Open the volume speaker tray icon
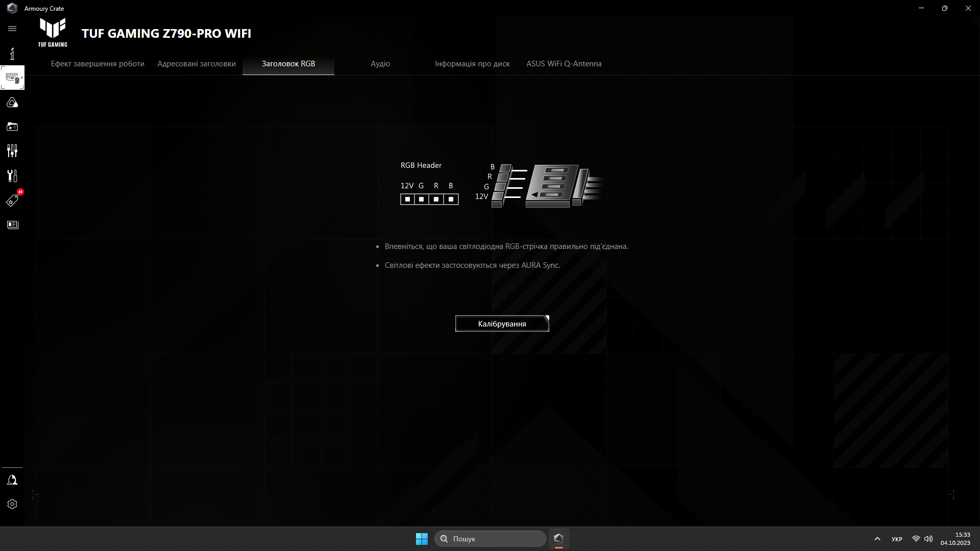This screenshot has height=551, width=980. [928, 539]
